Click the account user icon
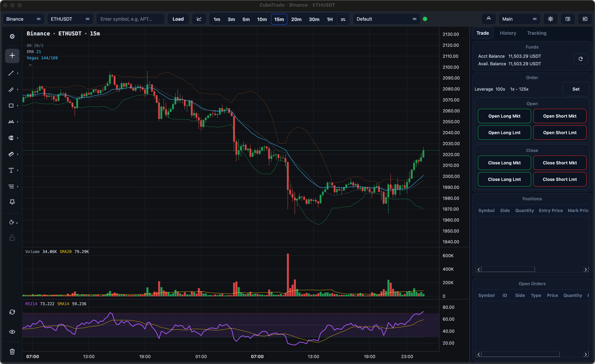This screenshot has width=595, height=364. (x=488, y=19)
